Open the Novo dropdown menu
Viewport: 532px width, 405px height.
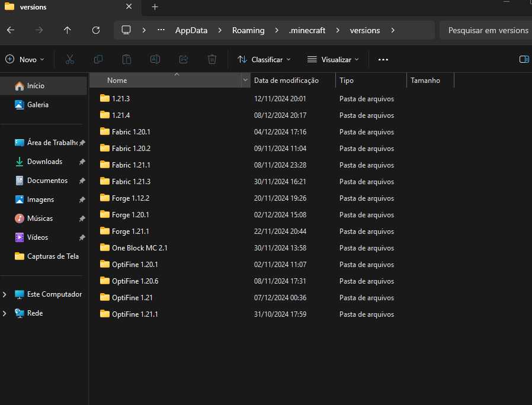(25, 59)
